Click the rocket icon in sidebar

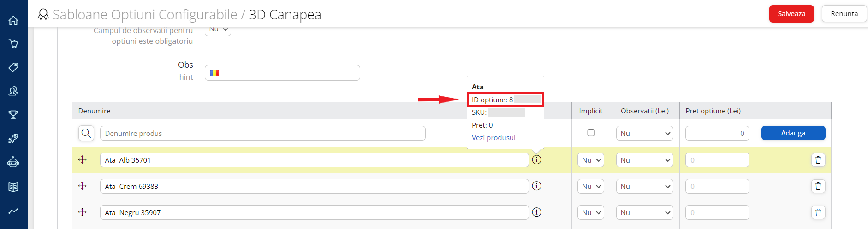click(13, 138)
